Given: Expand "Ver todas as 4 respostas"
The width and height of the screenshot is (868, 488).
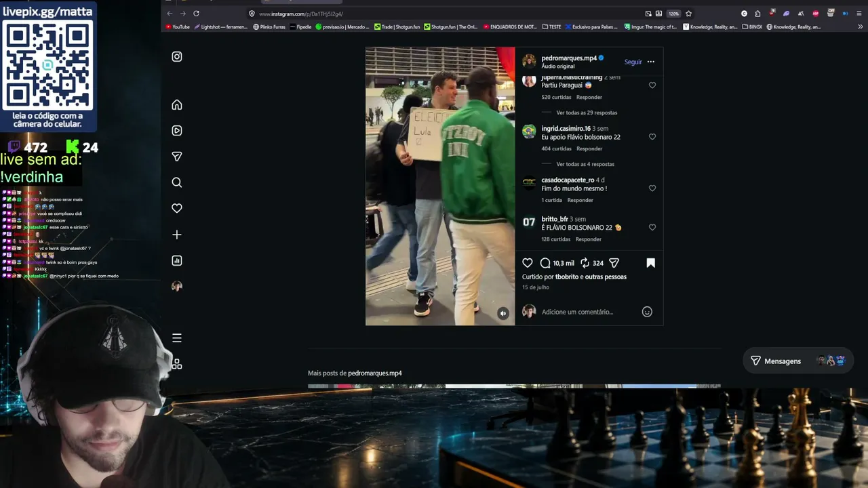Looking at the screenshot, I should click(x=585, y=164).
